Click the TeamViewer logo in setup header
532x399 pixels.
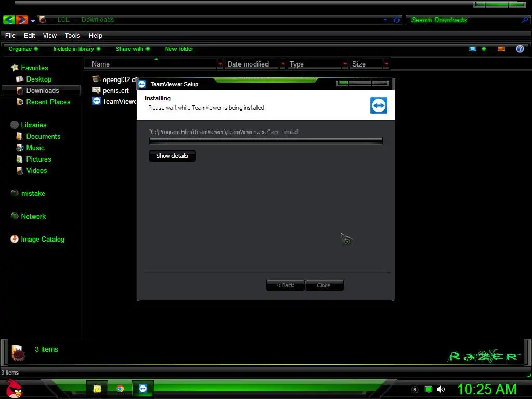tap(379, 105)
